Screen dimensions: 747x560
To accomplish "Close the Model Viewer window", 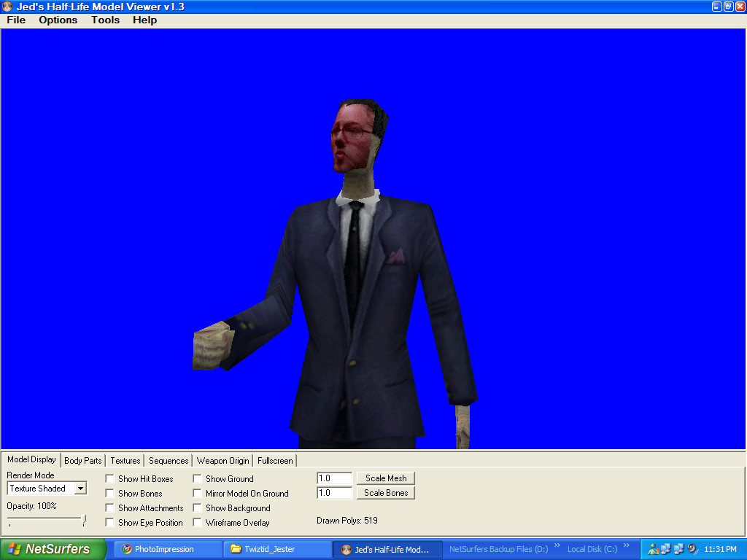I will [x=740, y=7].
